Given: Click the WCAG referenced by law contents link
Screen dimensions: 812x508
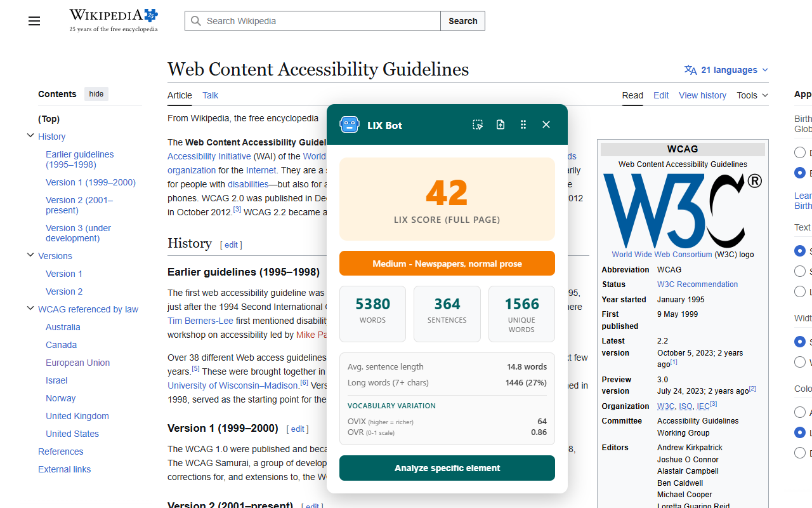Looking at the screenshot, I should (88, 309).
